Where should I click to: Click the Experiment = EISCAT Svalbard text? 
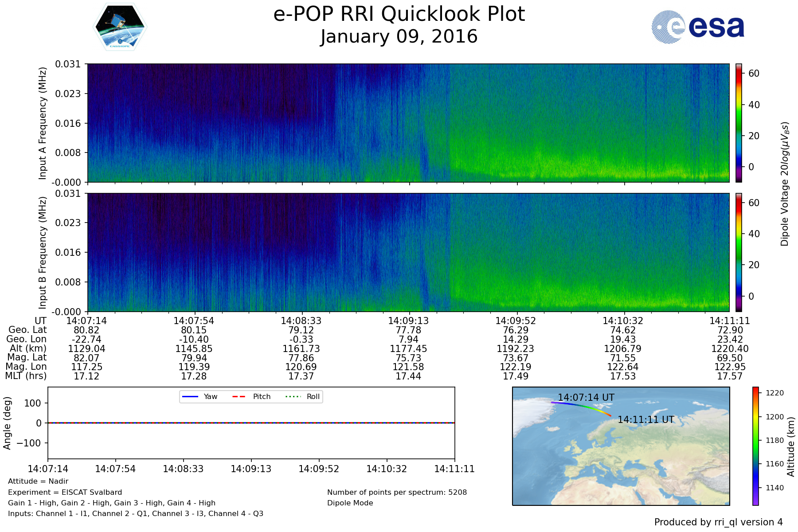pos(65,492)
